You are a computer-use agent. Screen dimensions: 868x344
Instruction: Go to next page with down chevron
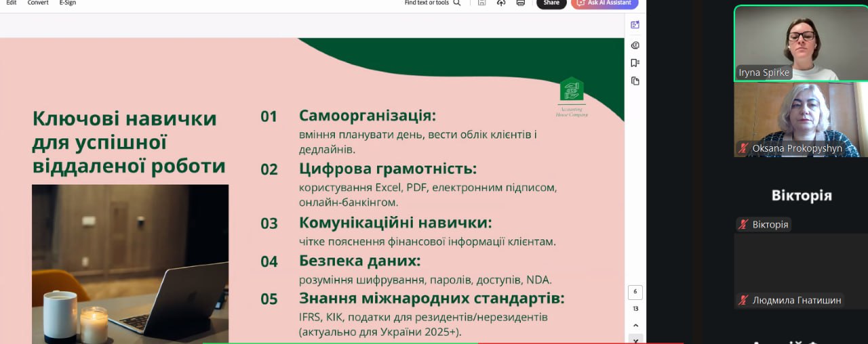click(635, 339)
